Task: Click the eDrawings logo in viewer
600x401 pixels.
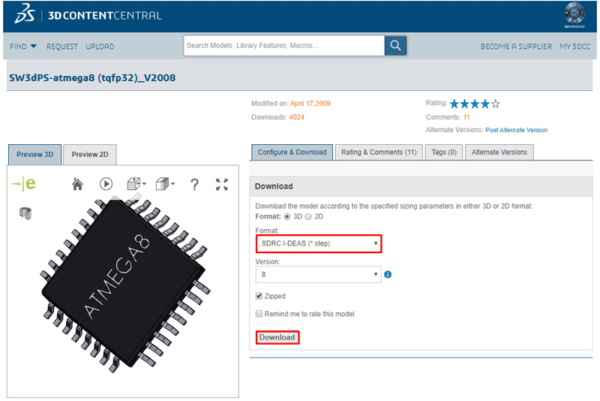Action: [24, 184]
